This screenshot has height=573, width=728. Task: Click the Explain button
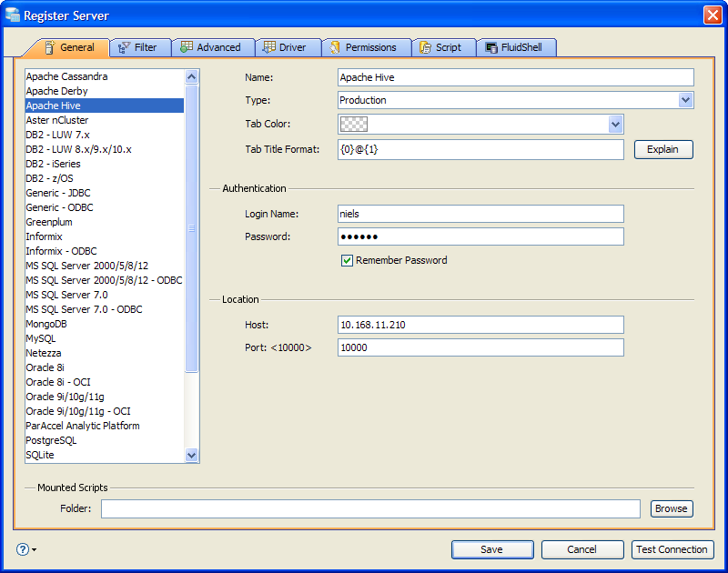663,149
